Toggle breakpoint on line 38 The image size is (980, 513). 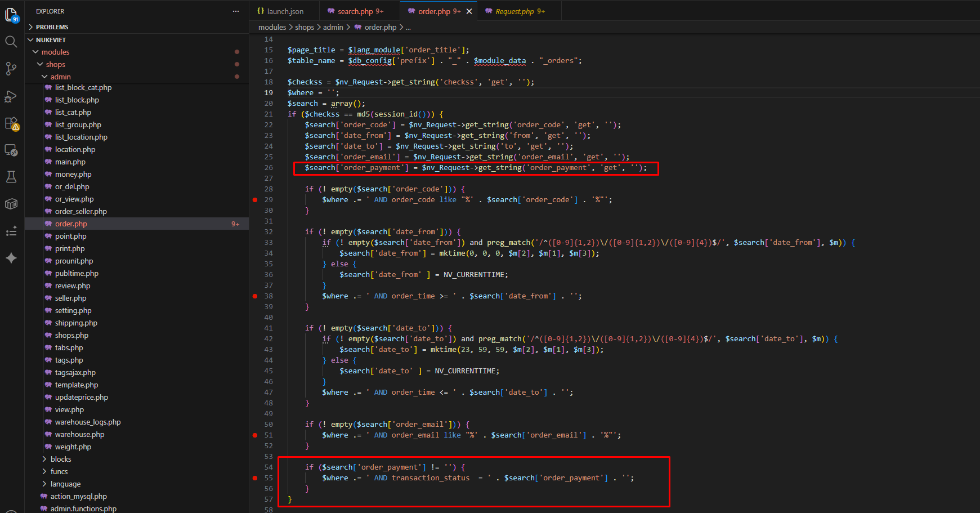(255, 296)
